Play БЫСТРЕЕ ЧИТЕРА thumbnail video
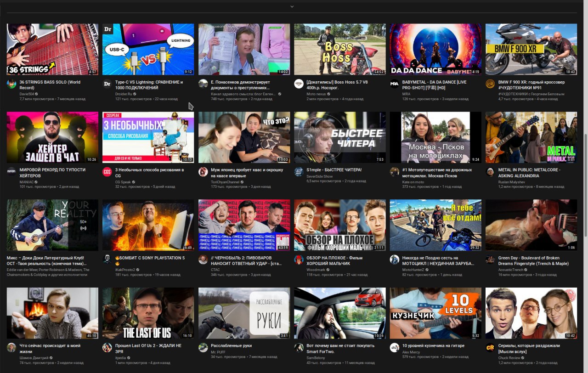The image size is (588, 373). click(x=339, y=137)
